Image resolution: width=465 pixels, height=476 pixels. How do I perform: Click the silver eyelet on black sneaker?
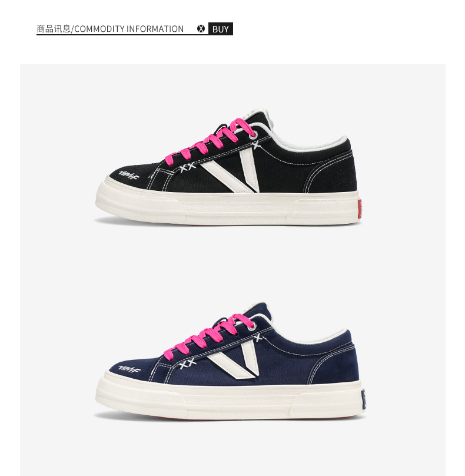[x=253, y=135]
